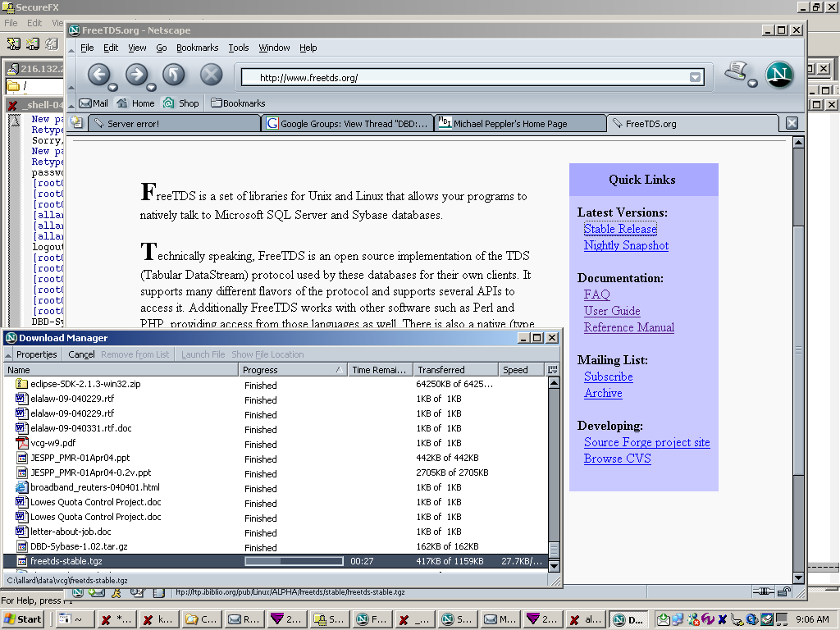This screenshot has height=630, width=840.
Task: Reload the current page
Action: pyautogui.click(x=173, y=75)
